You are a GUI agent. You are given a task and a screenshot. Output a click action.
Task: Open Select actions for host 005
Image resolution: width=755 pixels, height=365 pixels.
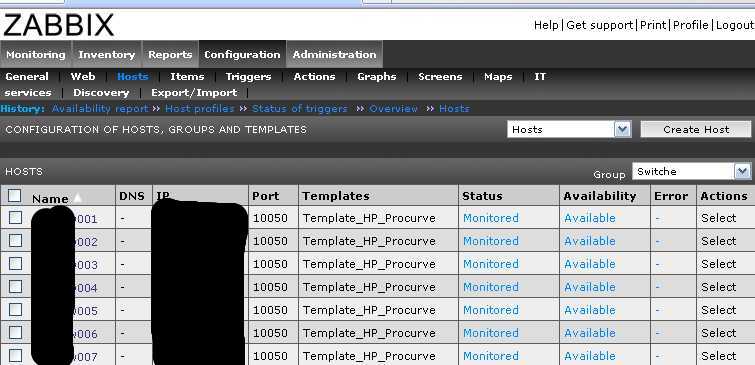coord(718,310)
